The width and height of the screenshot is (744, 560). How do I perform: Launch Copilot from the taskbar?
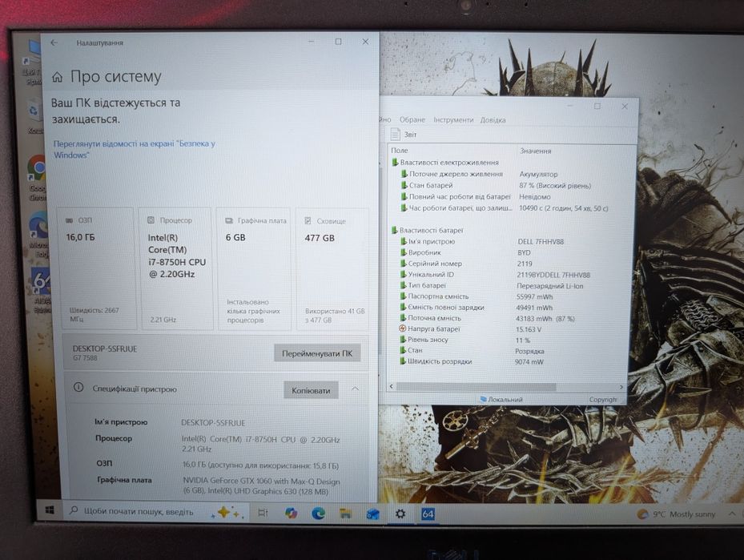[x=291, y=513]
